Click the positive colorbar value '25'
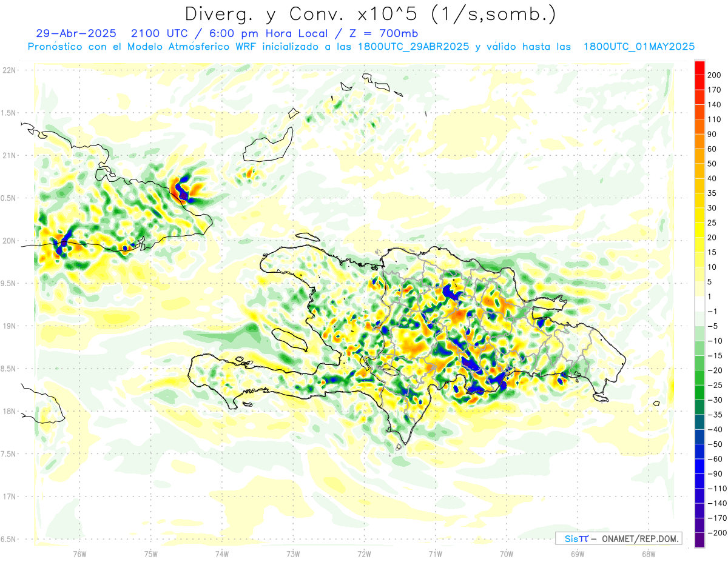Viewport: 728px width, 562px height. pyautogui.click(x=713, y=223)
